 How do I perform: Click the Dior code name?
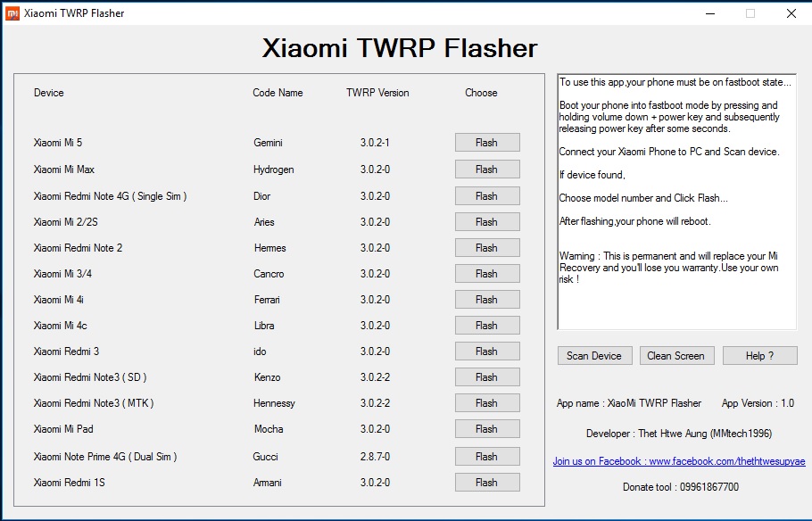click(x=262, y=196)
